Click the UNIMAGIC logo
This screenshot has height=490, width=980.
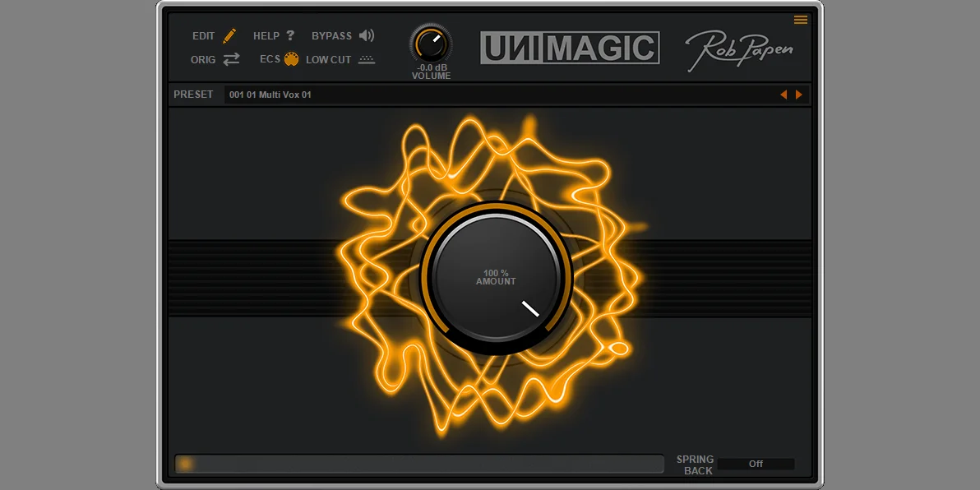point(570,48)
